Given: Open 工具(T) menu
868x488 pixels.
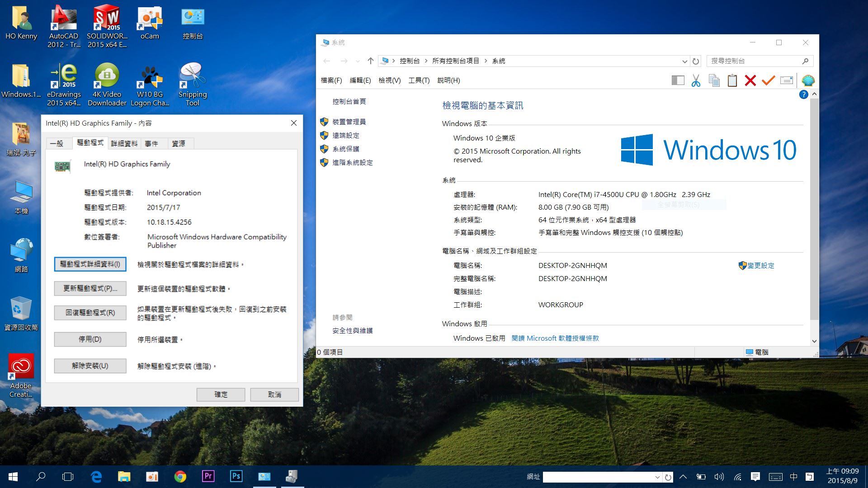Looking at the screenshot, I should (x=419, y=80).
